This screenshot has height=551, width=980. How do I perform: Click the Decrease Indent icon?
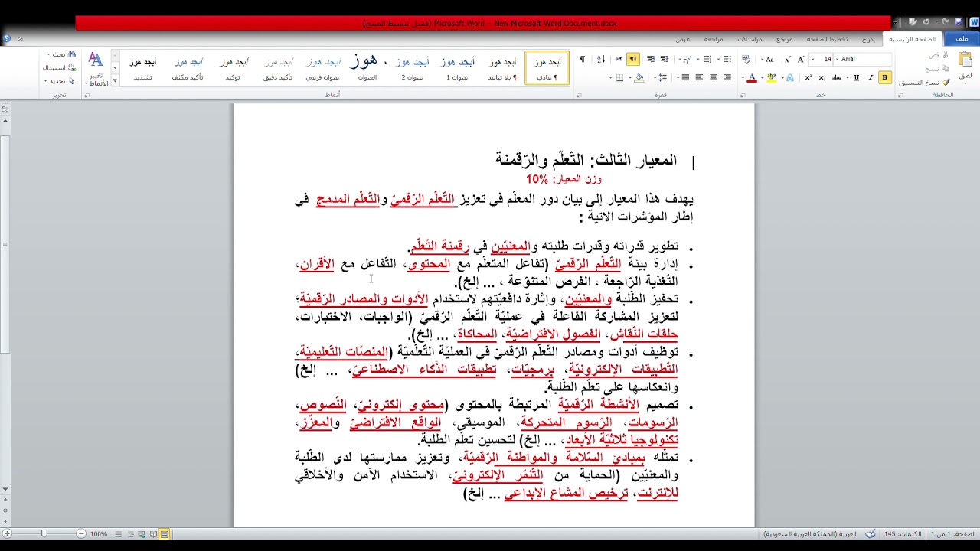point(665,59)
